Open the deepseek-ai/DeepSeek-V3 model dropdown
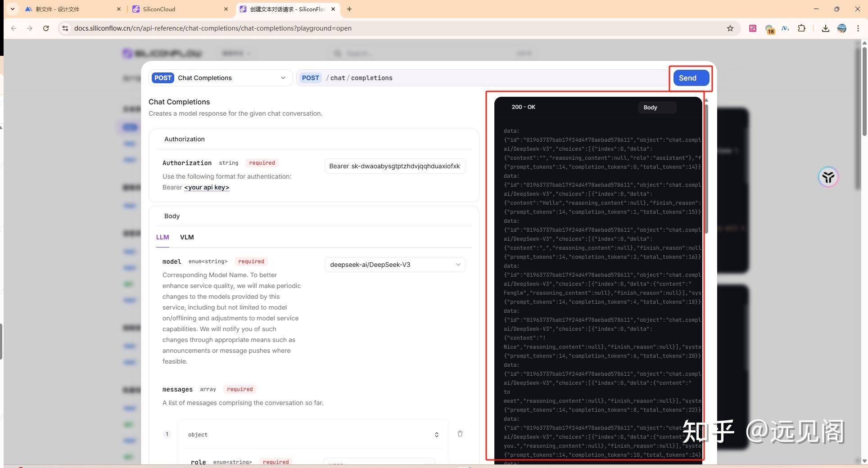Image resolution: width=868 pixels, height=468 pixels. click(395, 265)
